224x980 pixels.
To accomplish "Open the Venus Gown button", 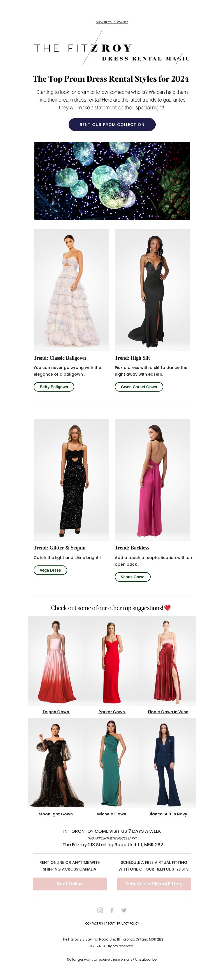I will pos(132,577).
